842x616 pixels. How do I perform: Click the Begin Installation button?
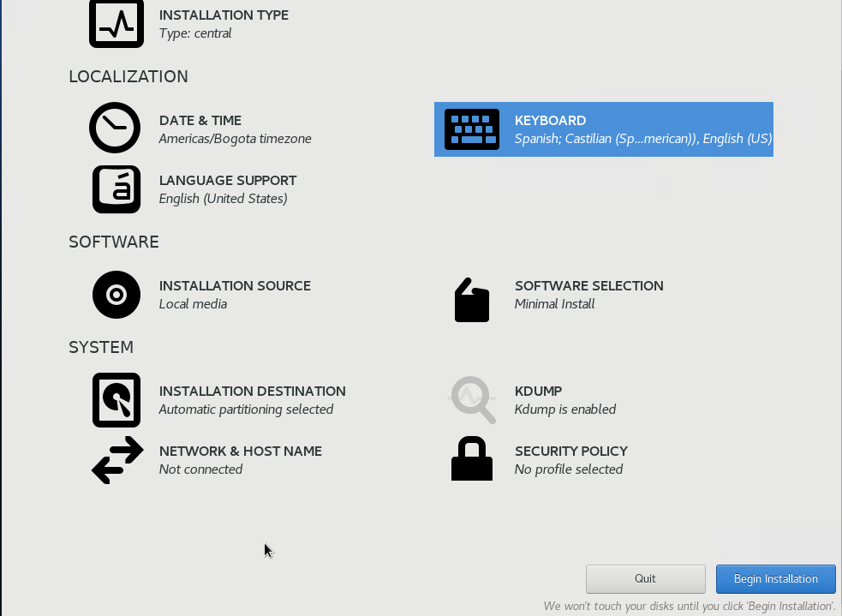[x=776, y=579]
